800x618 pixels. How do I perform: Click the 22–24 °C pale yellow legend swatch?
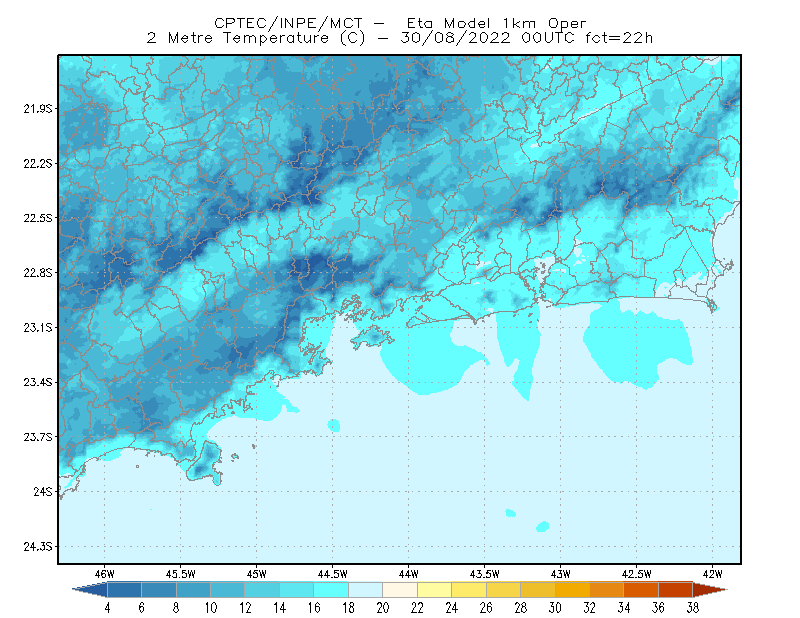435,590
